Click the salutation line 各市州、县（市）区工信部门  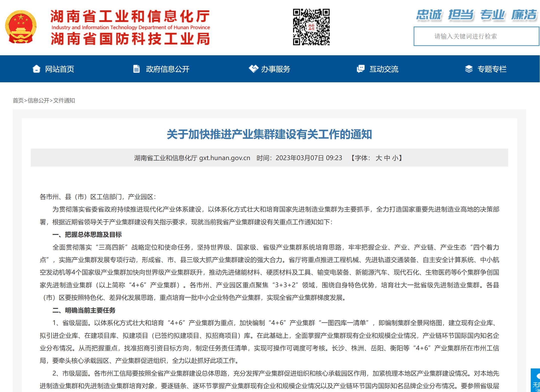[98, 197]
